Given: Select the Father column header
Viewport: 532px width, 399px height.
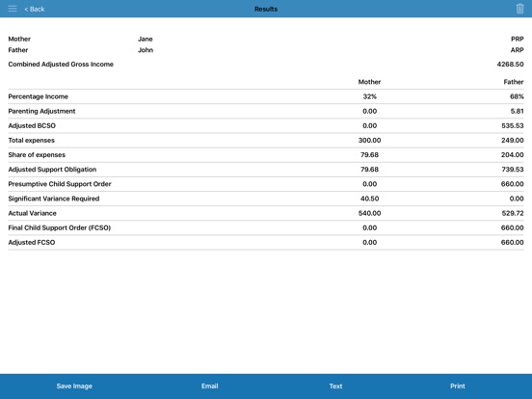Looking at the screenshot, I should (x=514, y=82).
